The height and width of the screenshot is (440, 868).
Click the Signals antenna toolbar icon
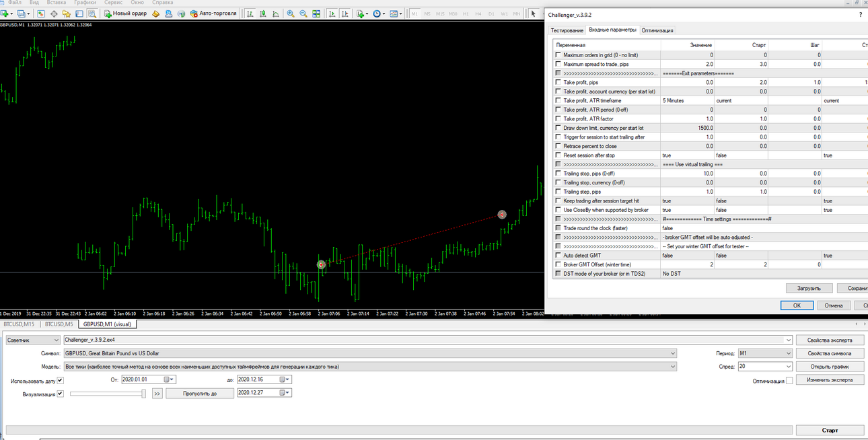click(181, 13)
